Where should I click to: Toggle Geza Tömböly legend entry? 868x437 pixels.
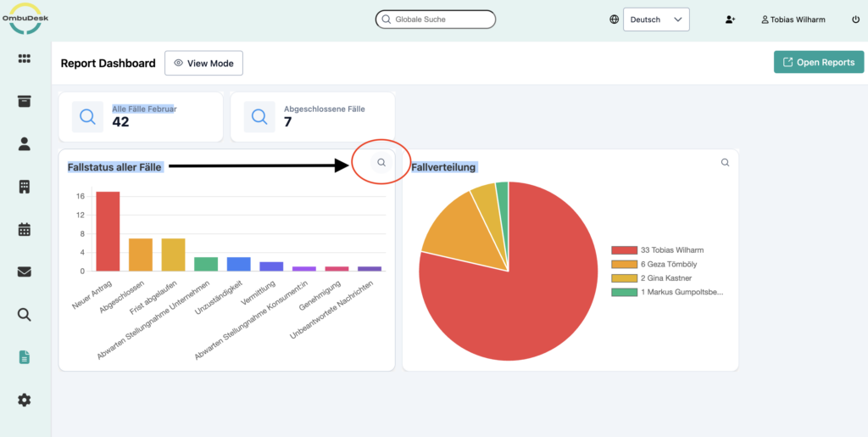click(667, 265)
